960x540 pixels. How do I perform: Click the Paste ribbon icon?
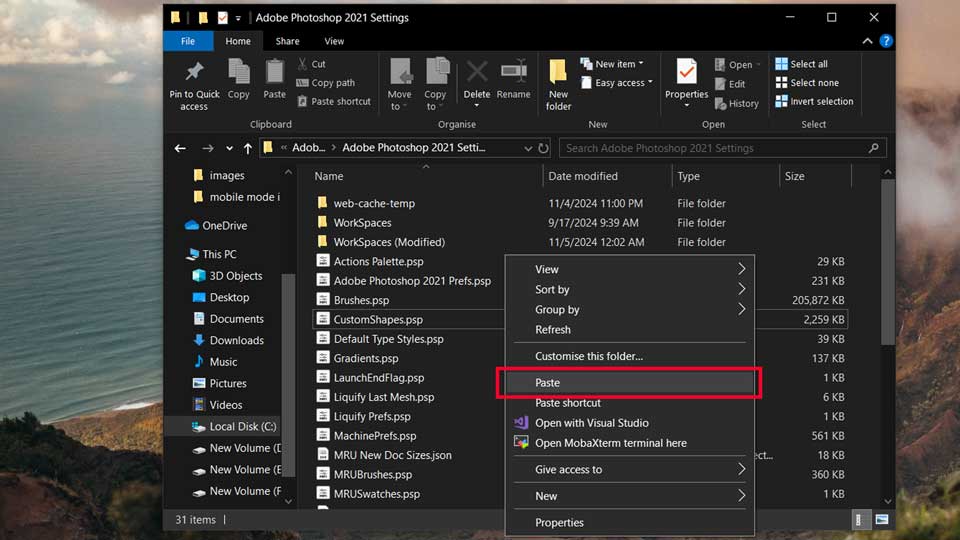coord(274,72)
